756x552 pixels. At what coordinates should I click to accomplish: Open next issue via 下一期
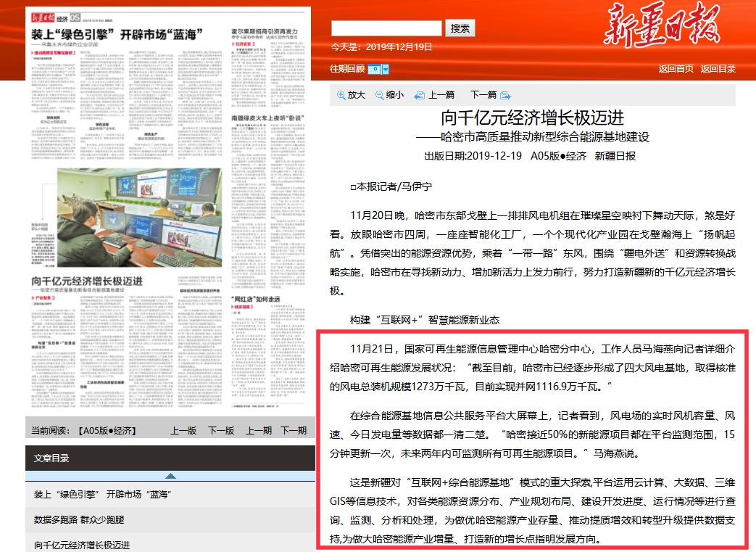(x=294, y=430)
